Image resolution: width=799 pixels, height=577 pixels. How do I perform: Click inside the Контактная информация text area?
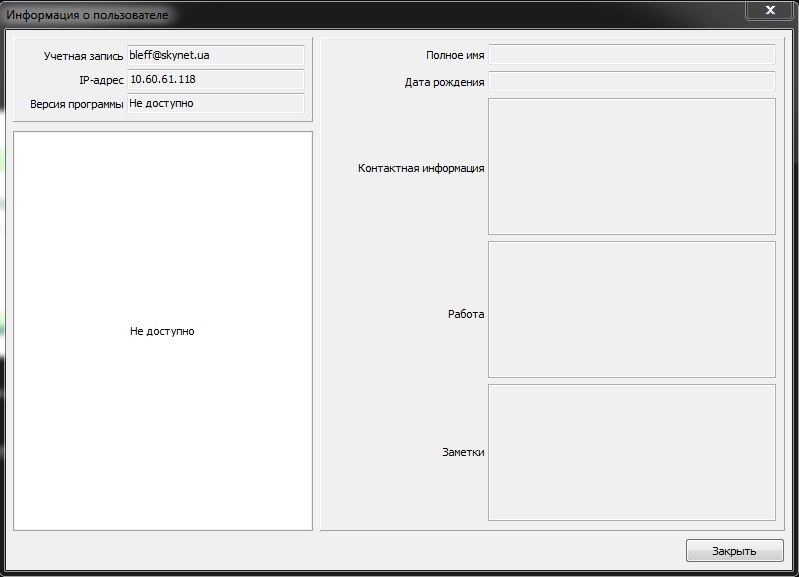click(x=631, y=166)
